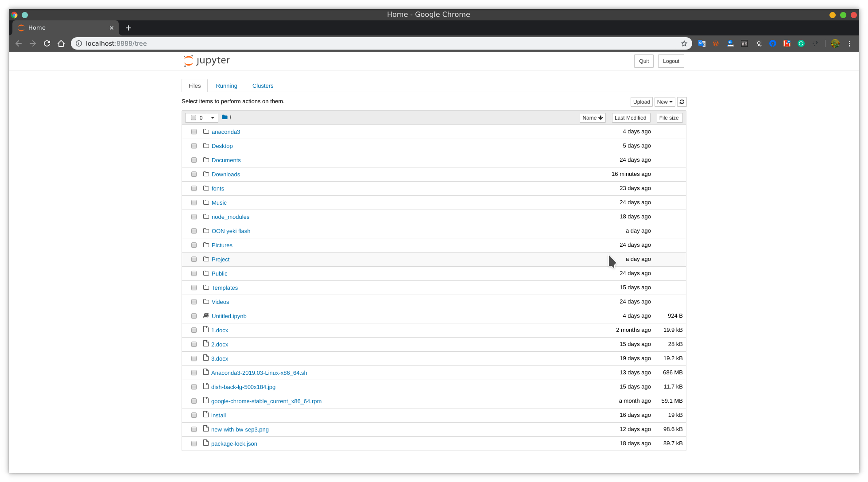This screenshot has height=482, width=868.
Task: Click the Untitled.ipynb notebook icon
Action: point(206,316)
